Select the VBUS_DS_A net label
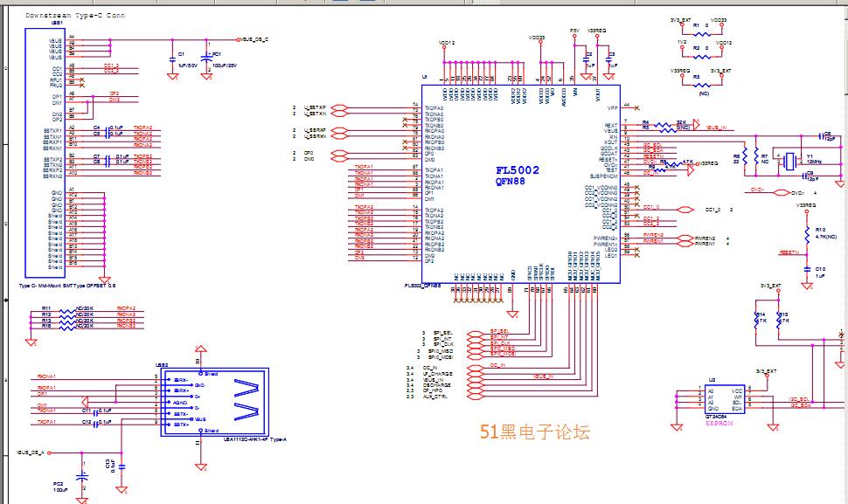 point(31,452)
